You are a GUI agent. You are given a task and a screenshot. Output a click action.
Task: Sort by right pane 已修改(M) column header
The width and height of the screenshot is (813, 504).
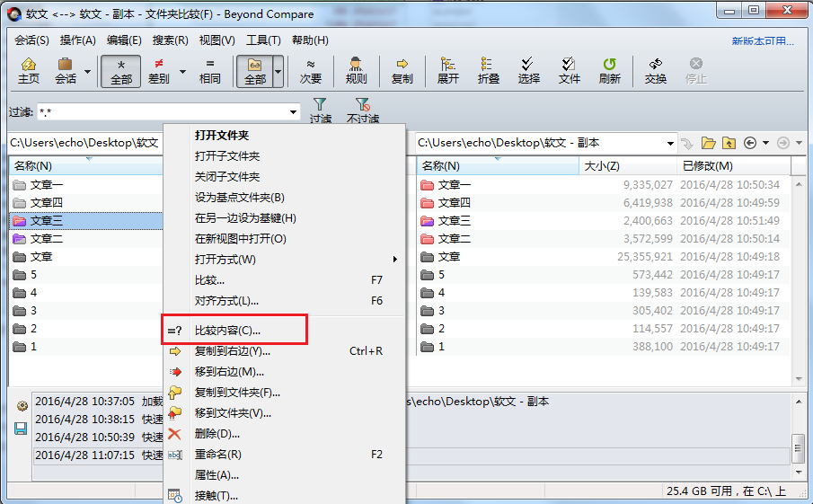point(734,166)
